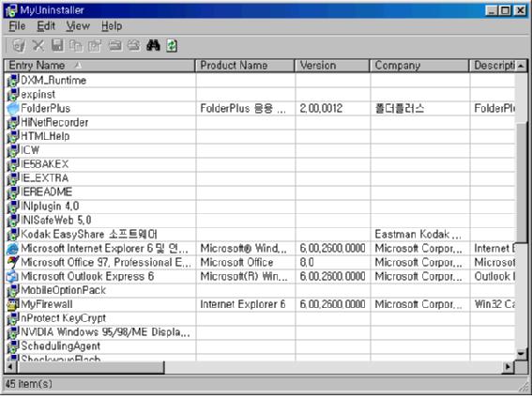Click the Microsoft Office 97 row icon
Viewport: 532px width, 399px height.
(x=13, y=263)
